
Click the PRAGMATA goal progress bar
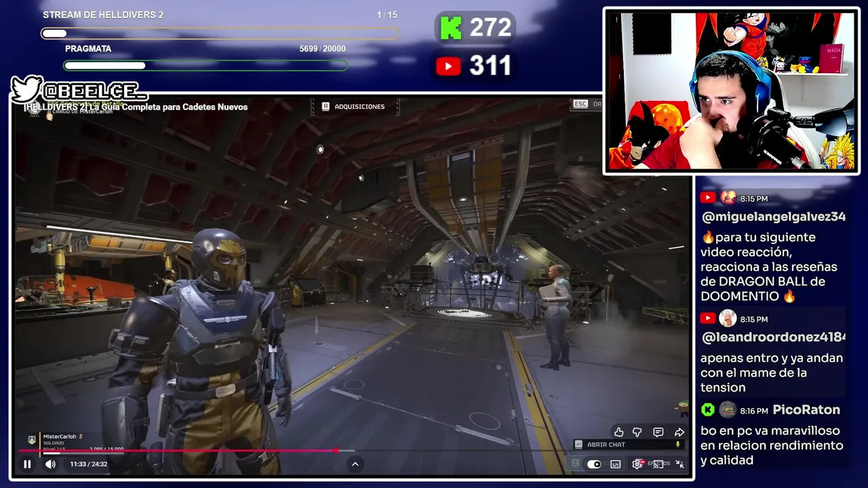click(205, 66)
